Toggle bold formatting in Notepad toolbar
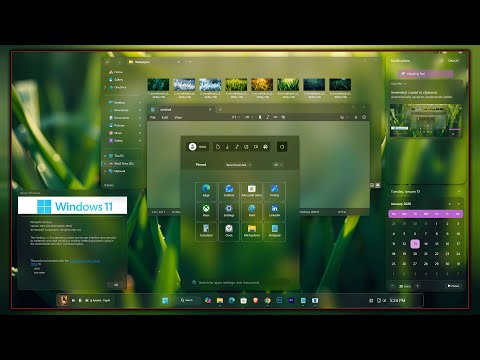480x360 pixels. 260,117
